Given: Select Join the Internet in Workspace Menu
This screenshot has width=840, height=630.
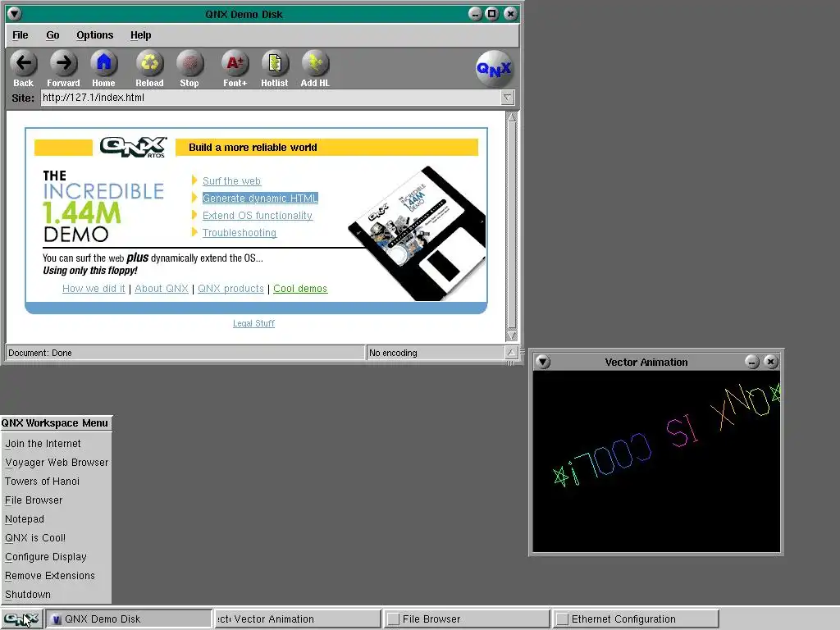Looking at the screenshot, I should 56,444.
